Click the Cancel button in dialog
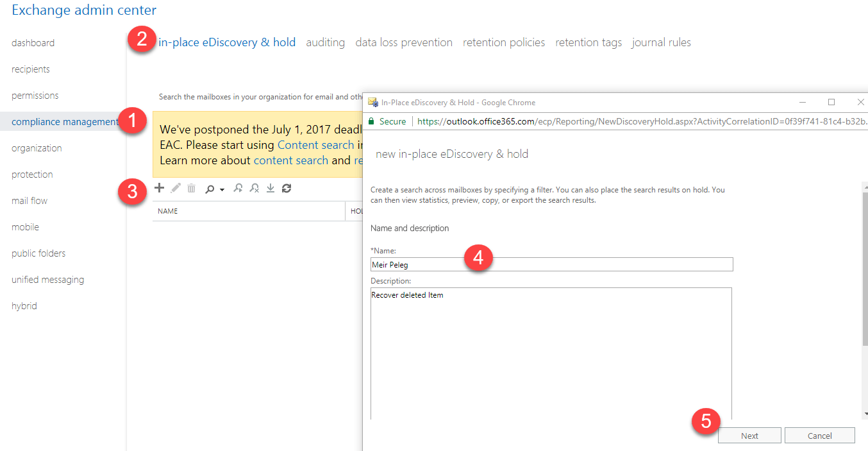This screenshot has width=868, height=451. tap(819, 436)
